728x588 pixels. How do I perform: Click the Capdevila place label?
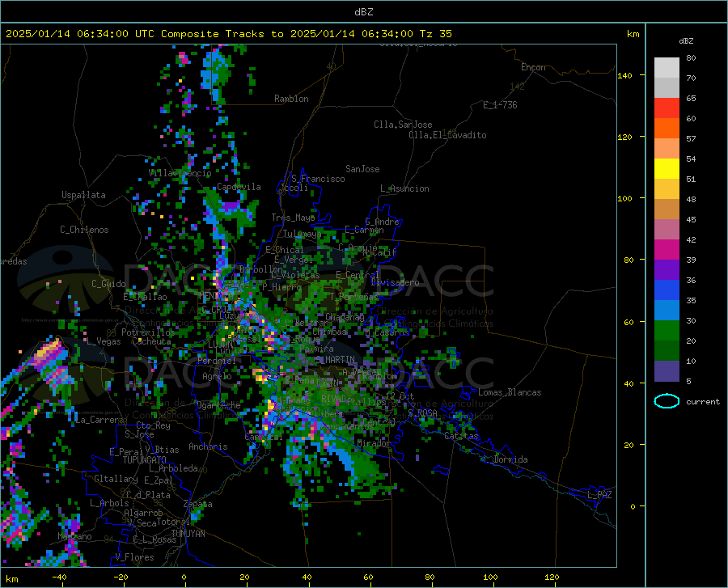point(239,187)
